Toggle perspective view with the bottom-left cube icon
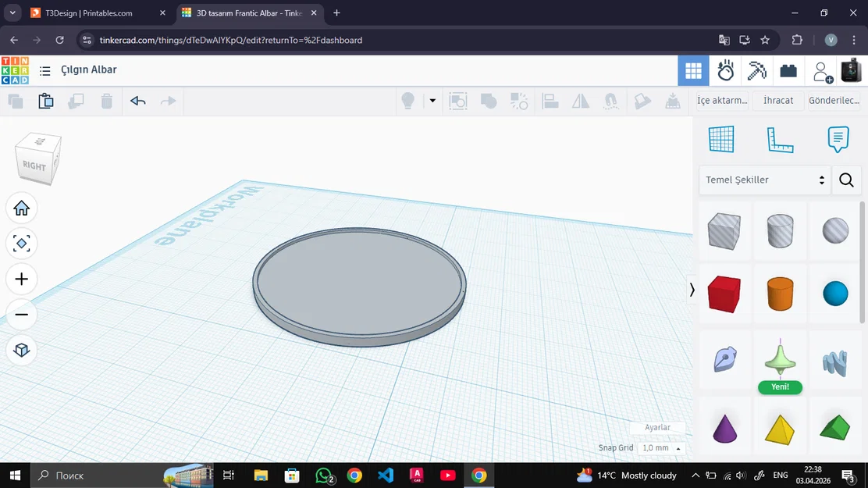 [x=21, y=350]
